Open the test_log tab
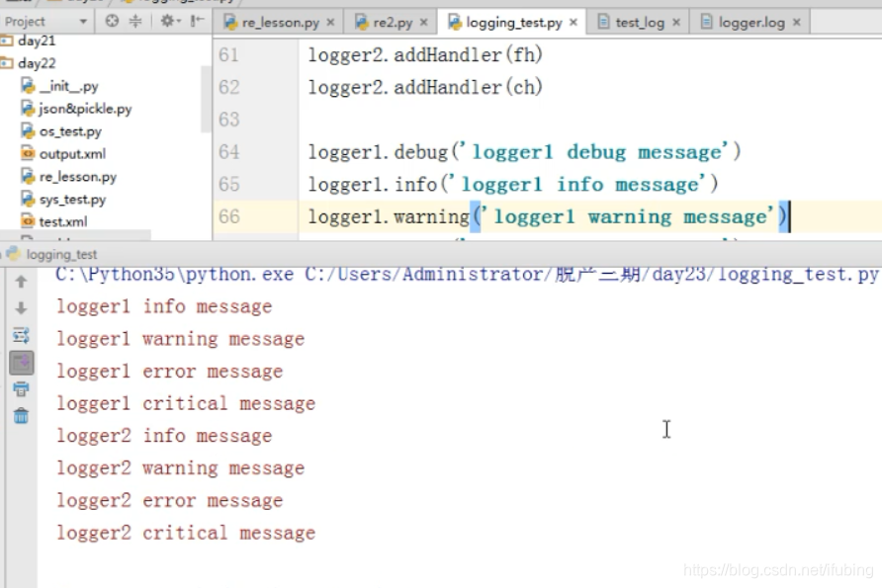 click(x=640, y=23)
